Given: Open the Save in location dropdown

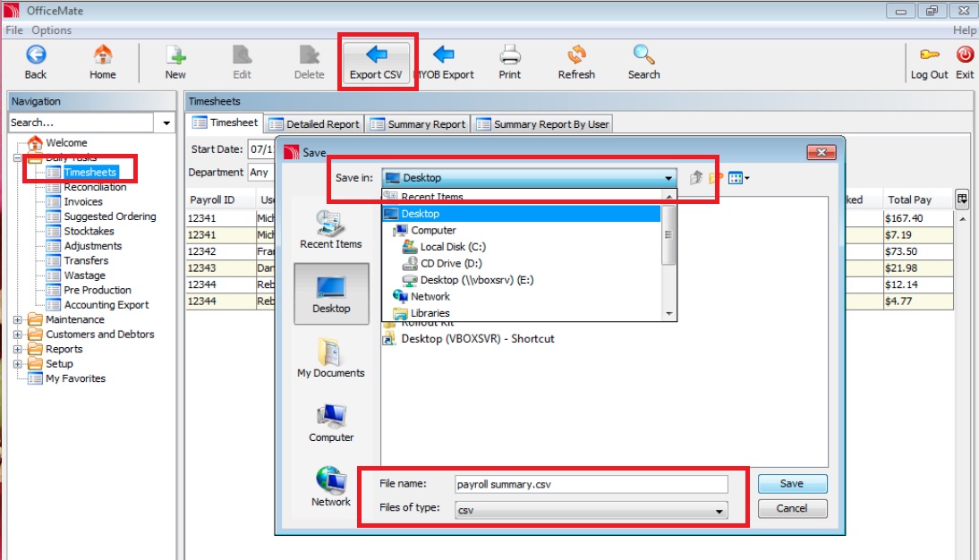Looking at the screenshot, I should pyautogui.click(x=530, y=178).
